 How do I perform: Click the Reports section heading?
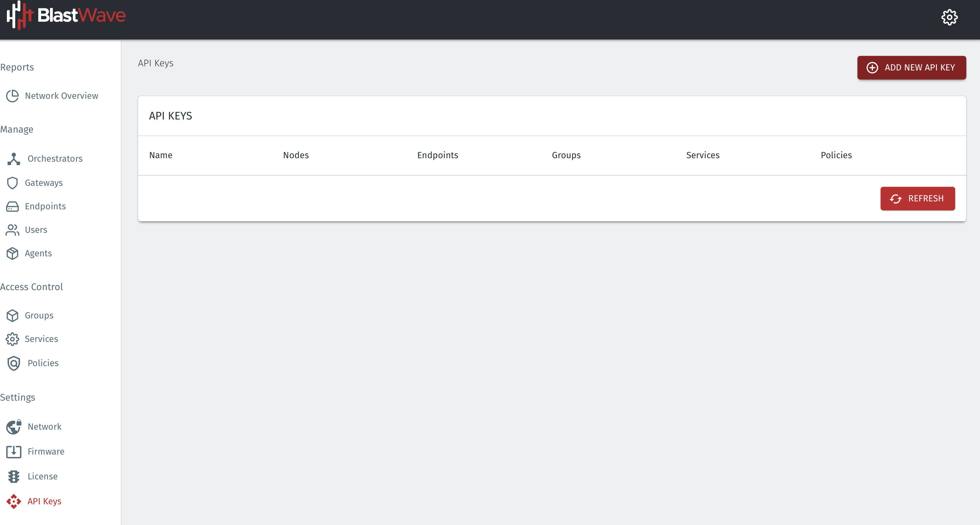pyautogui.click(x=17, y=67)
